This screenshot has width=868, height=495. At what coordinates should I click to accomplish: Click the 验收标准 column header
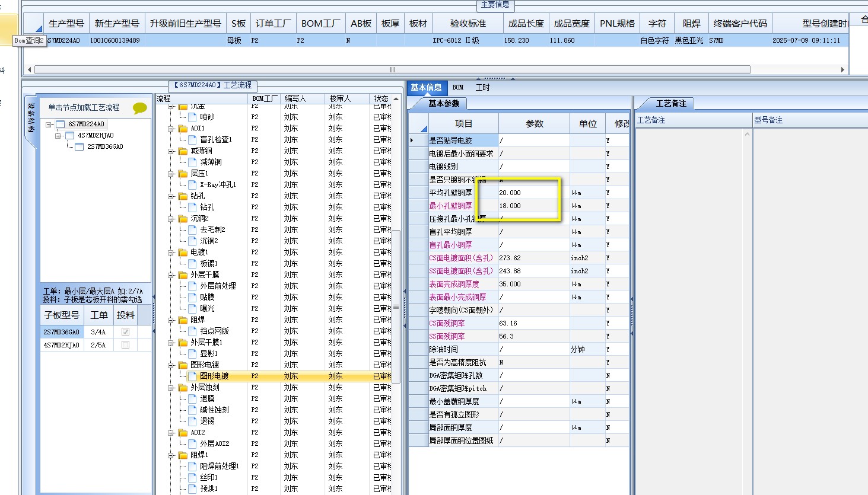[468, 24]
